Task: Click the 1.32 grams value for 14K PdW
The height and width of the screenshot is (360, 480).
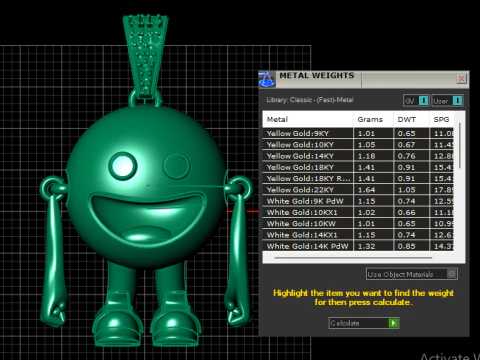Action: (x=366, y=246)
